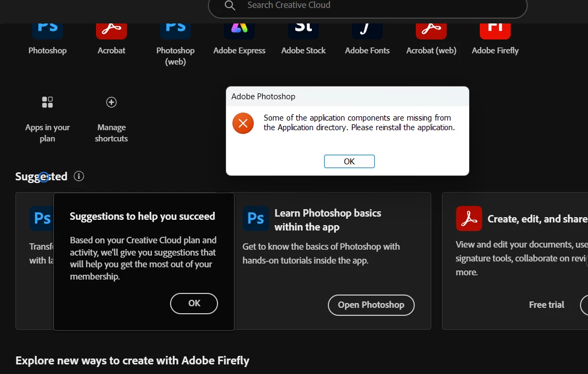Click the Ps icon in Learn Photoshop basics card
This screenshot has width=588, height=374.
tap(256, 218)
